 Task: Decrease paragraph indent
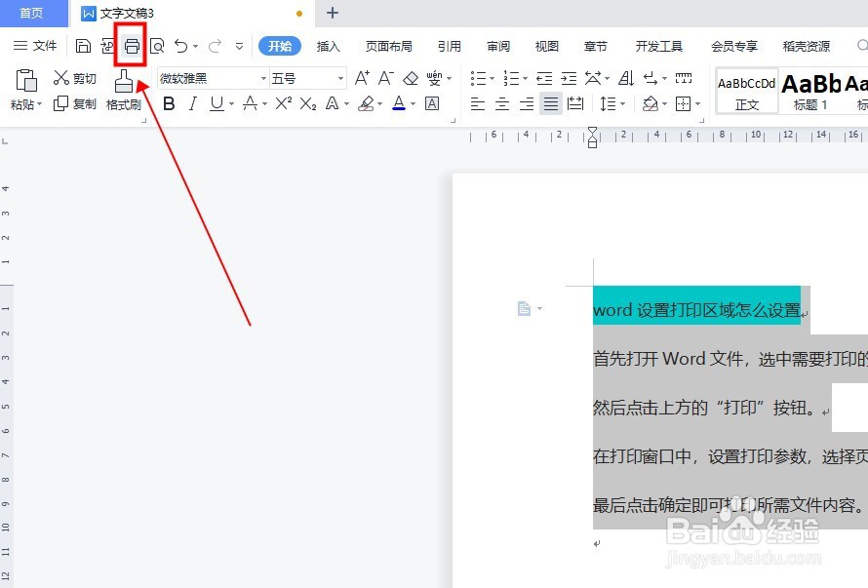pyautogui.click(x=544, y=79)
